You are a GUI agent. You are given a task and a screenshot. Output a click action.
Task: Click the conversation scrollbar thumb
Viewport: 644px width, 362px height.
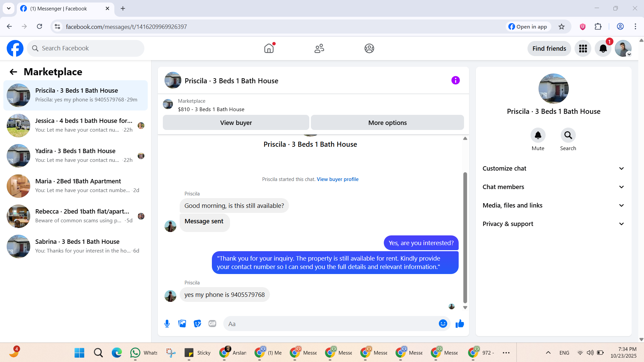click(465, 238)
